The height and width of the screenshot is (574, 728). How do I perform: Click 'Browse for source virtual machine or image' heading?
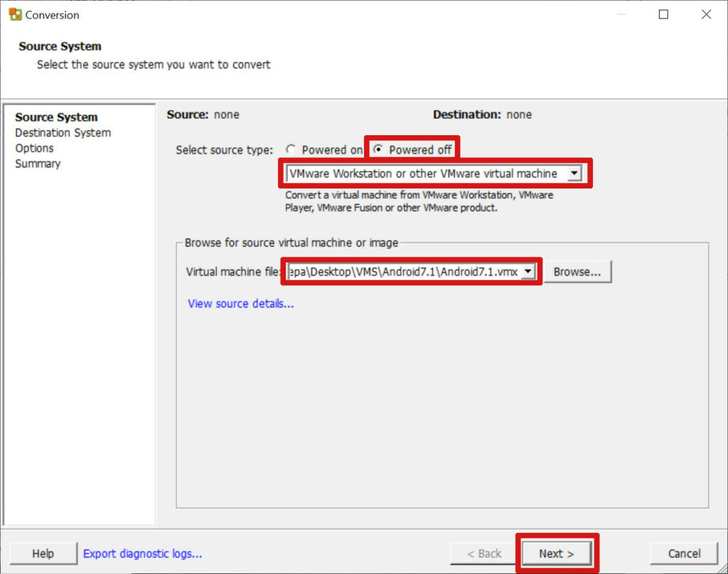(291, 243)
